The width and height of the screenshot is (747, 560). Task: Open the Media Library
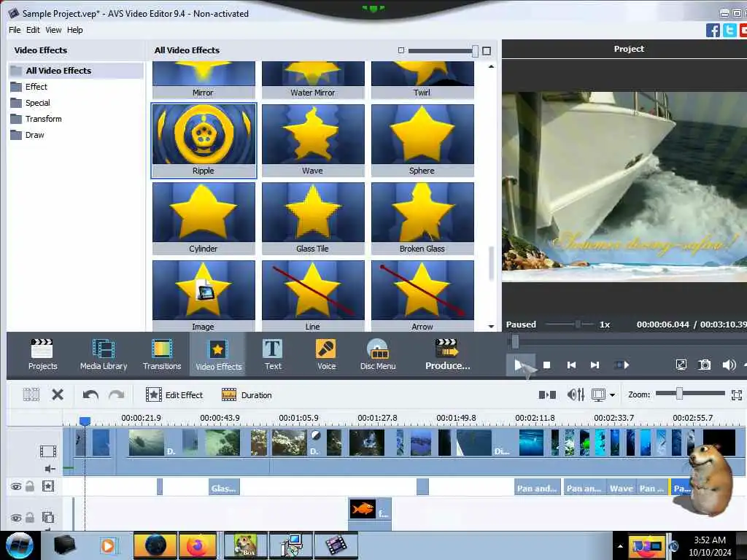[104, 355]
